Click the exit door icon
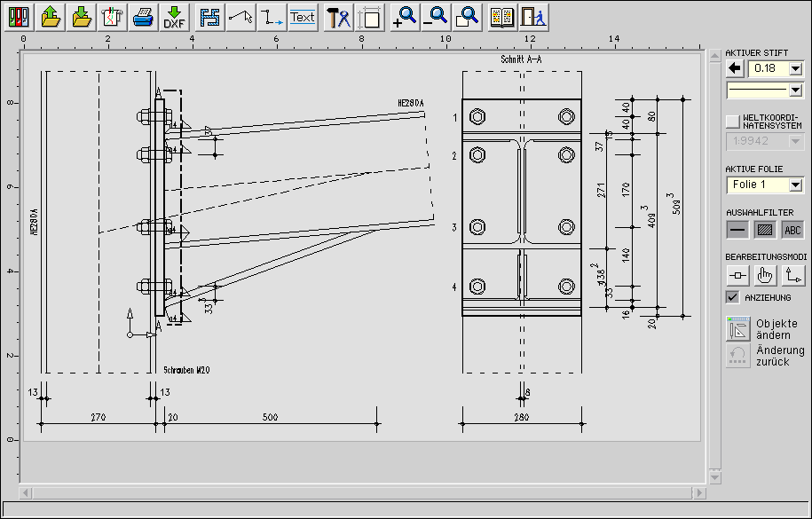 pyautogui.click(x=532, y=16)
